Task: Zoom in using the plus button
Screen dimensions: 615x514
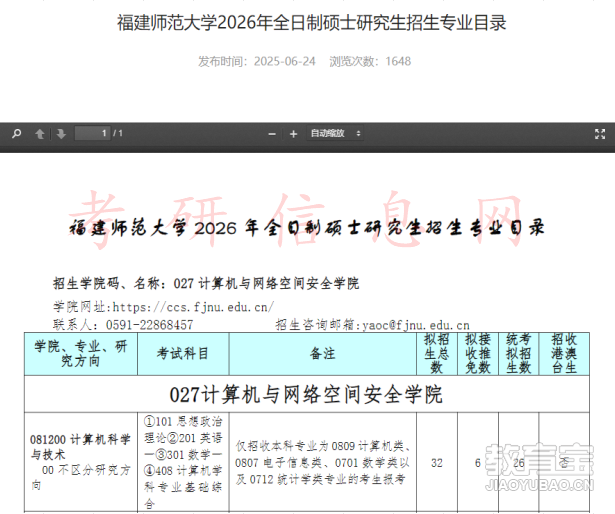Action: click(293, 134)
